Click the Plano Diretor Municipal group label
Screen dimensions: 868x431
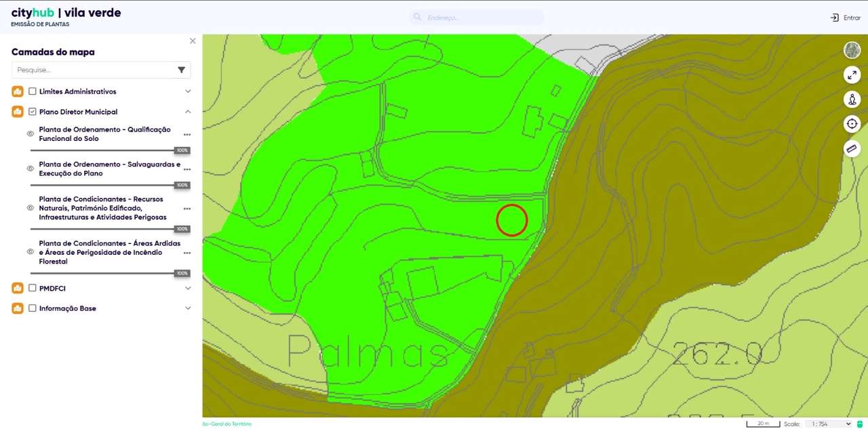click(x=78, y=112)
